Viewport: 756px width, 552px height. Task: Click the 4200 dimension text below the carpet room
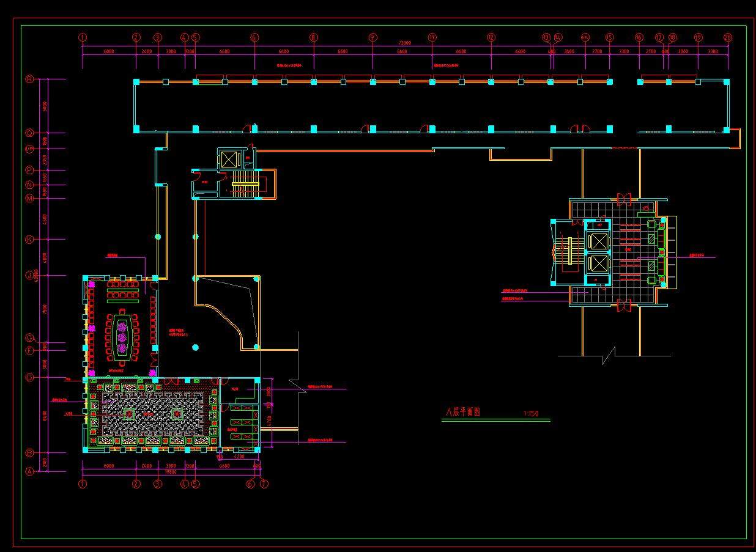click(239, 456)
